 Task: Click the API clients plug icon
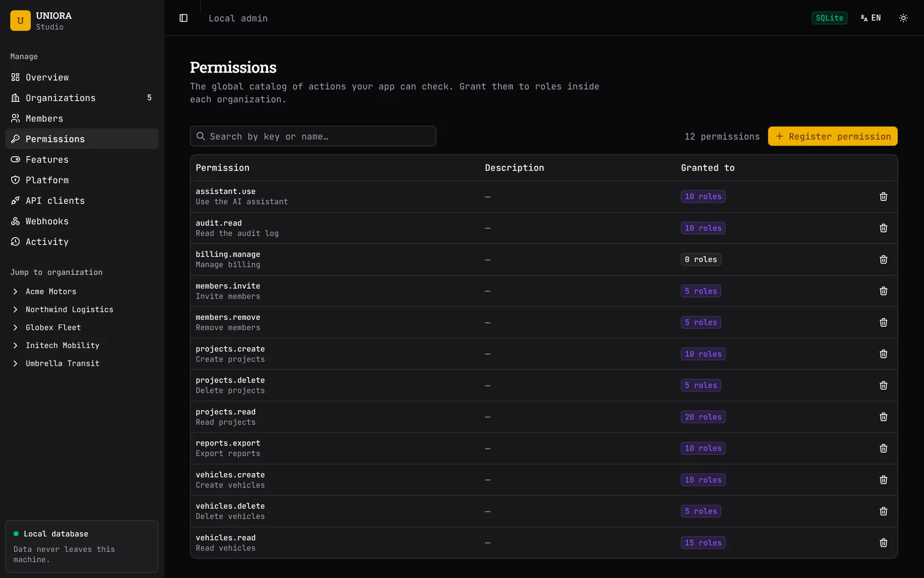coord(15,200)
